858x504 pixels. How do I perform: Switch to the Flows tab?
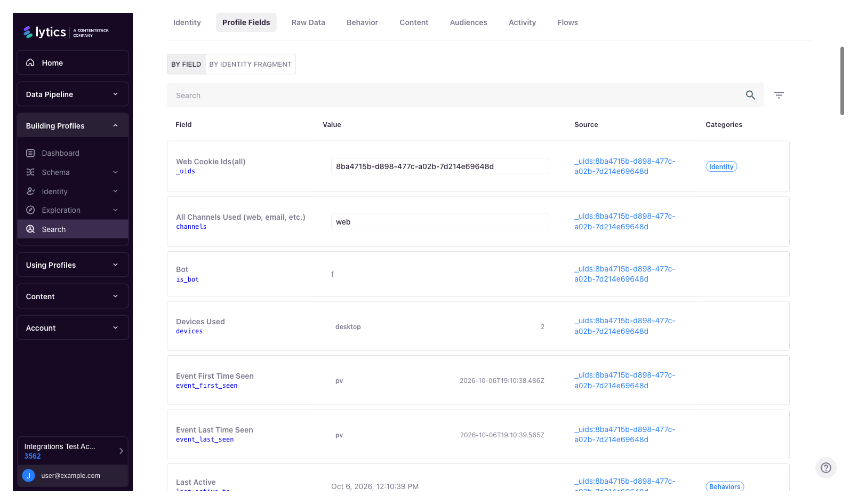568,22
